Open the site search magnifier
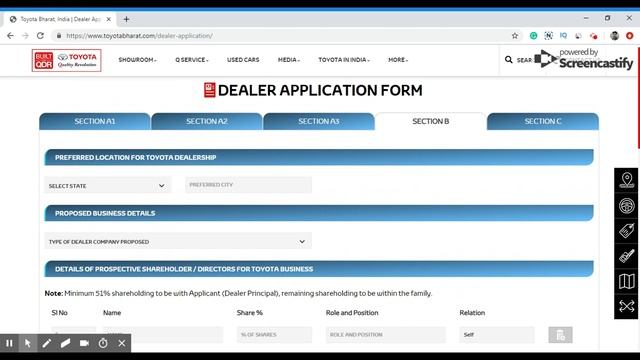The width and height of the screenshot is (640, 360). coord(509,60)
